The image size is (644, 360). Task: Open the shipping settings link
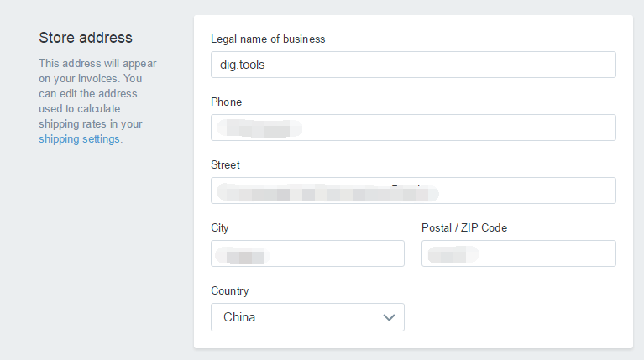point(79,139)
